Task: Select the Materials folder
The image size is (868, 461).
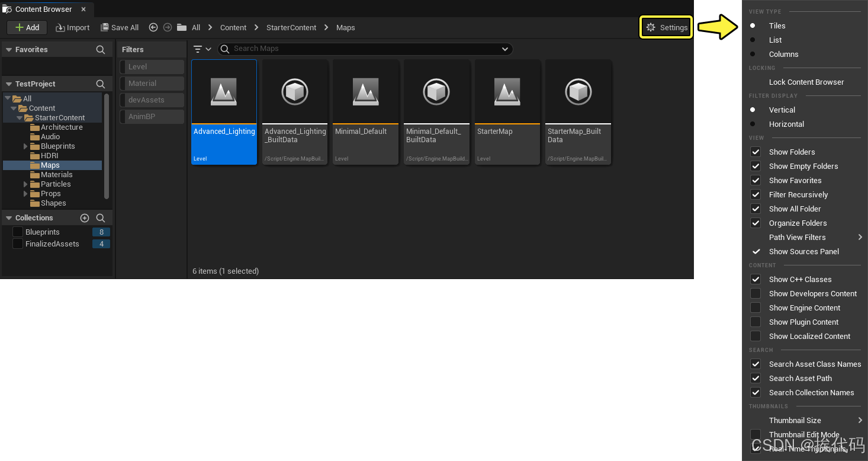Action: pos(51,175)
